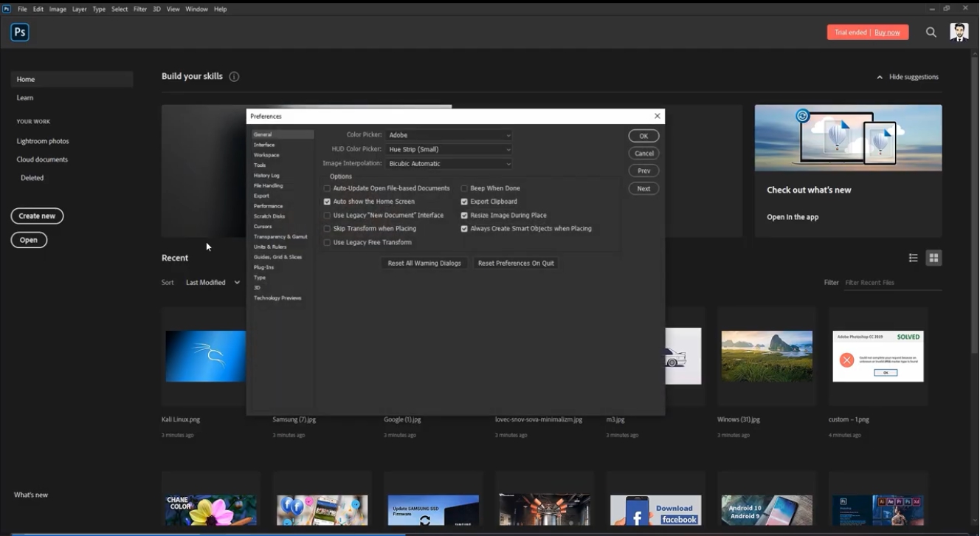Click Open in the app link
The height and width of the screenshot is (536, 980).
(793, 217)
